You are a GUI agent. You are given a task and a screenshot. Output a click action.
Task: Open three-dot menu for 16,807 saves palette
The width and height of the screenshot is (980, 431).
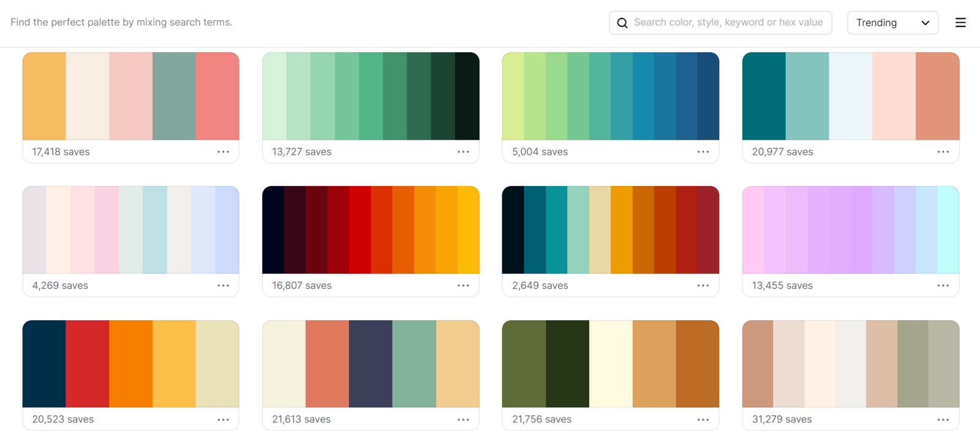click(463, 285)
